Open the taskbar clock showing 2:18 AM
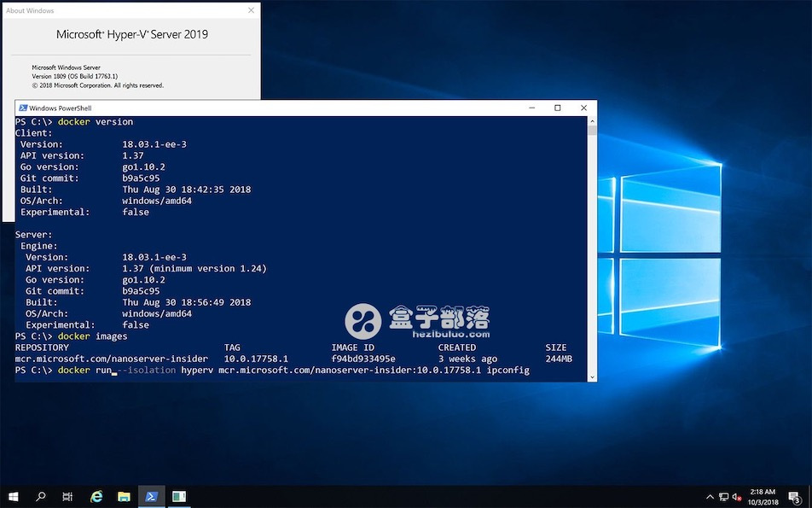This screenshot has width=812, height=508. click(763, 497)
